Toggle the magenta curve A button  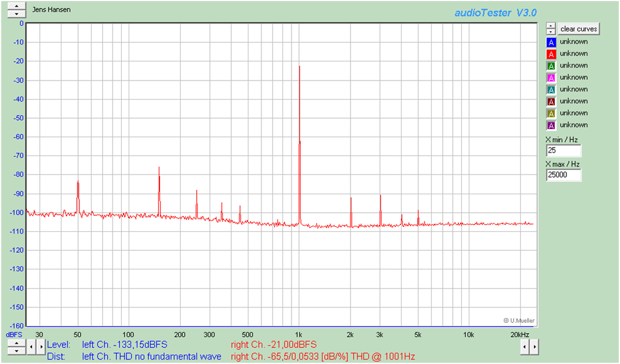551,77
